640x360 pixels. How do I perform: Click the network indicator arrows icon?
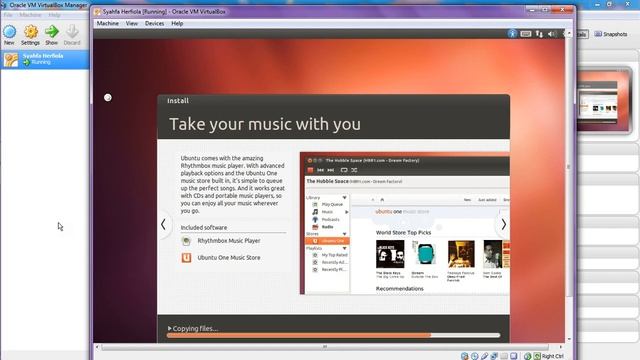(x=539, y=34)
